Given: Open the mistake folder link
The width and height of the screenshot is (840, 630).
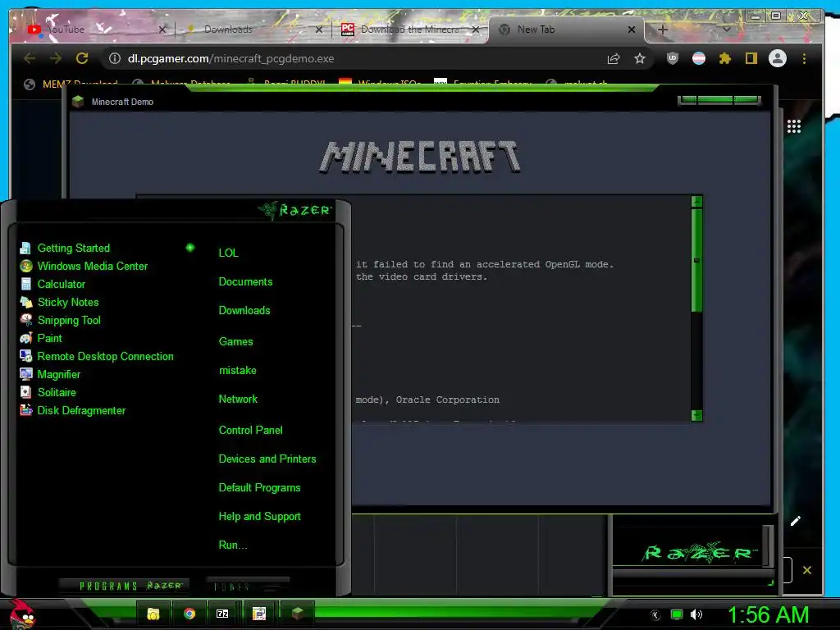Looking at the screenshot, I should [x=237, y=370].
